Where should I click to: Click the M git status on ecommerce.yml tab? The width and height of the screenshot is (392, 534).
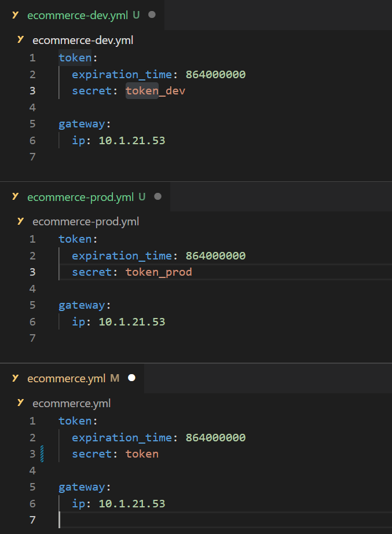(115, 378)
